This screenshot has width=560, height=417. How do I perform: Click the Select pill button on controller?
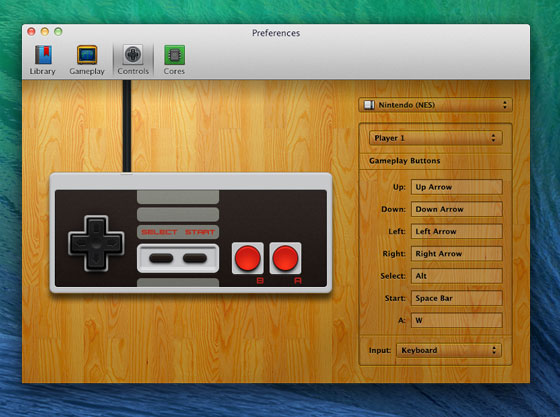click(x=161, y=258)
